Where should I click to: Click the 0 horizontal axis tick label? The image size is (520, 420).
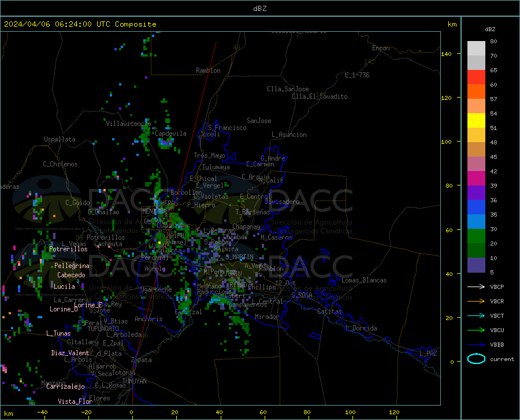click(131, 412)
